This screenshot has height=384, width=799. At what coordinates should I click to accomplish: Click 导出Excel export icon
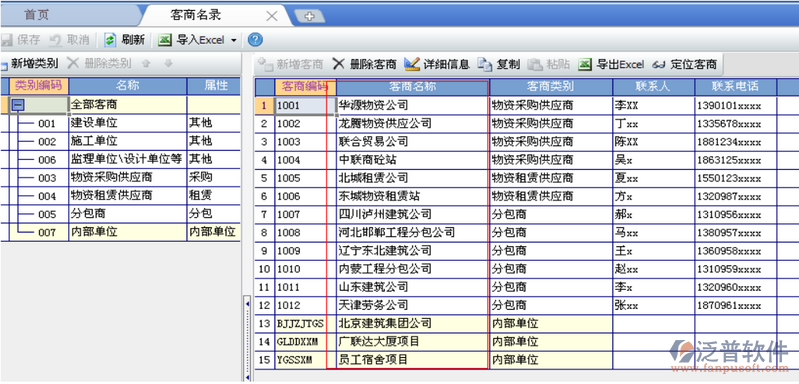(585, 64)
